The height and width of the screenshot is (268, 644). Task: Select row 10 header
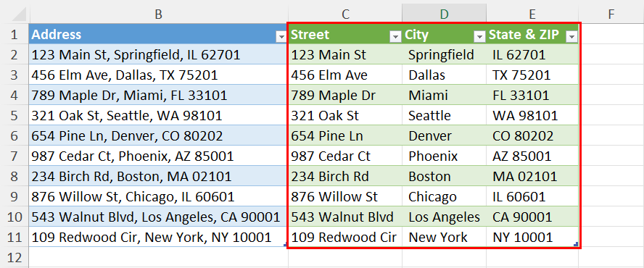tap(15, 217)
